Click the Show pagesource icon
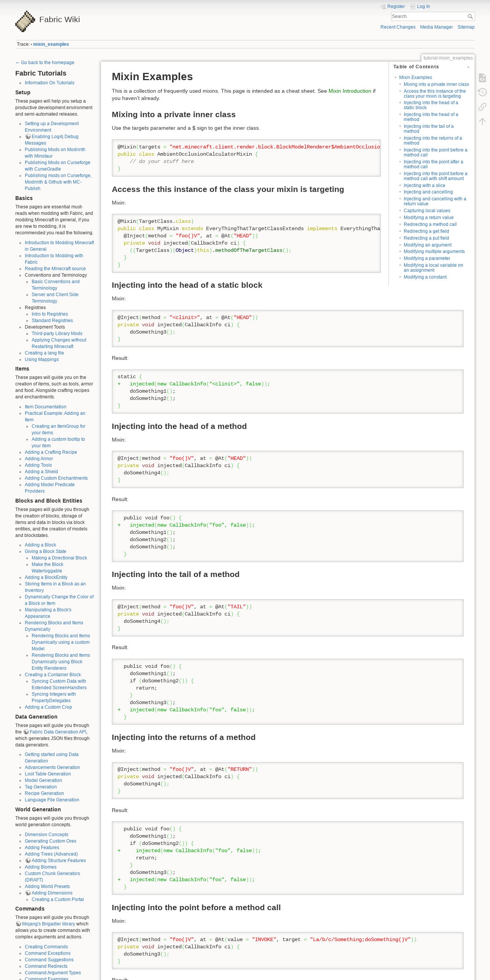 (x=482, y=78)
